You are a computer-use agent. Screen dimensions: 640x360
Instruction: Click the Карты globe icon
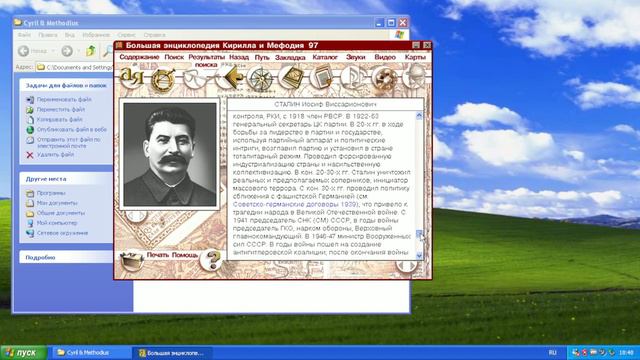pos(414,77)
